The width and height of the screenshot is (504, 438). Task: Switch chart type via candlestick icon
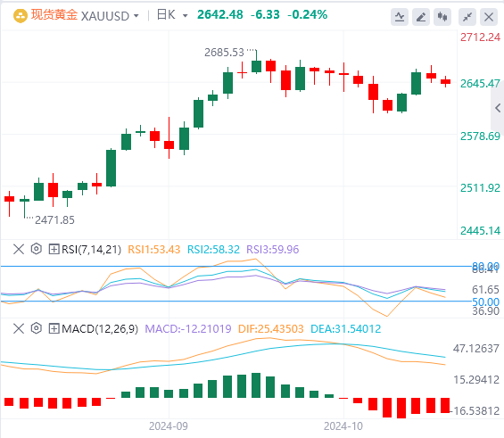[x=442, y=17]
